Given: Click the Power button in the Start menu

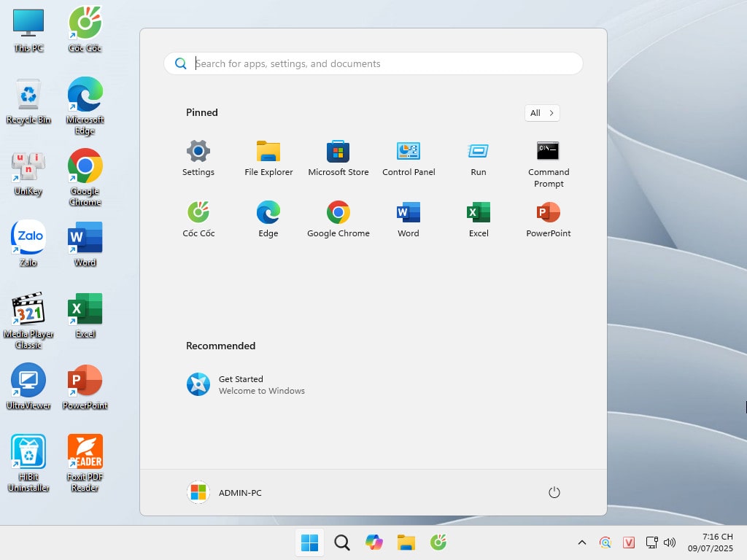Looking at the screenshot, I should [x=554, y=492].
